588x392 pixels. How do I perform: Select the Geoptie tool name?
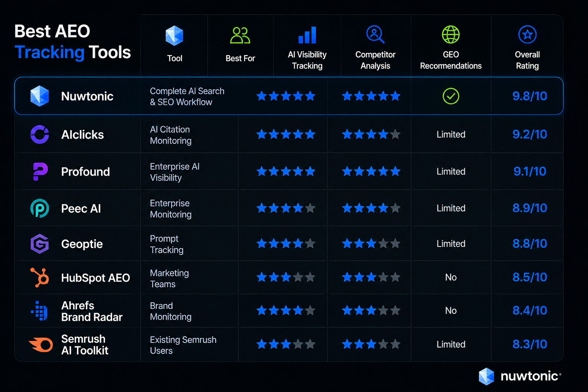coord(82,244)
